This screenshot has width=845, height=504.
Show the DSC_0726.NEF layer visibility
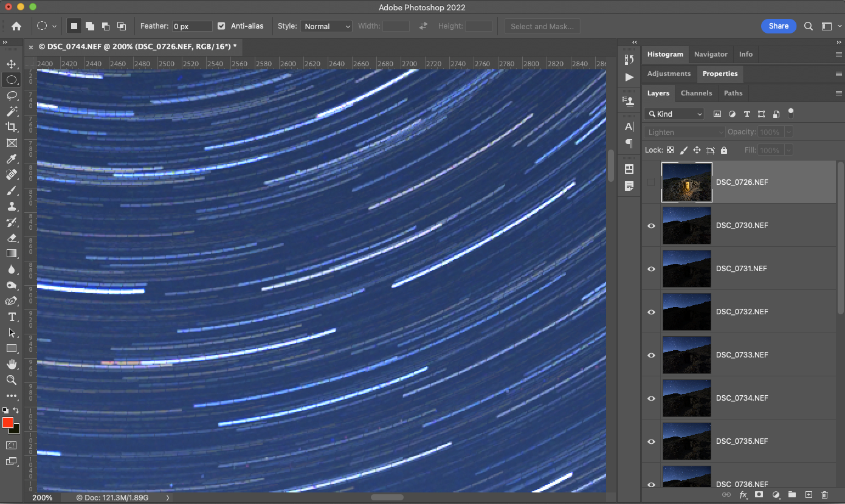coord(650,182)
